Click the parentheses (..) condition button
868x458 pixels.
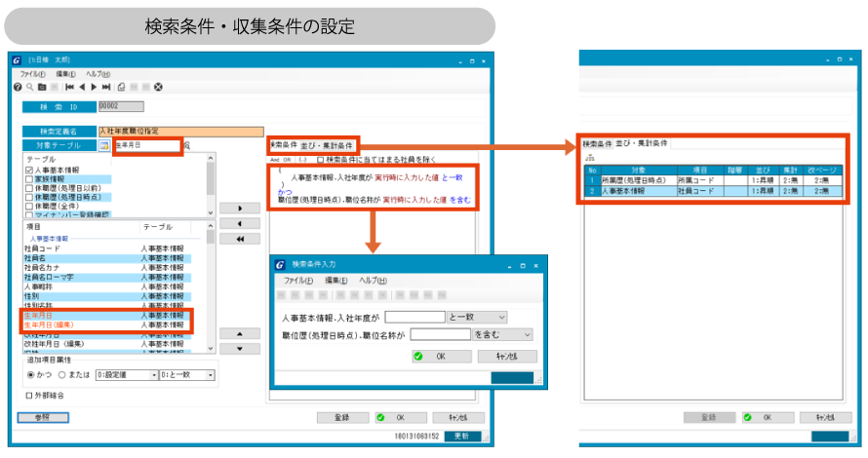click(302, 160)
